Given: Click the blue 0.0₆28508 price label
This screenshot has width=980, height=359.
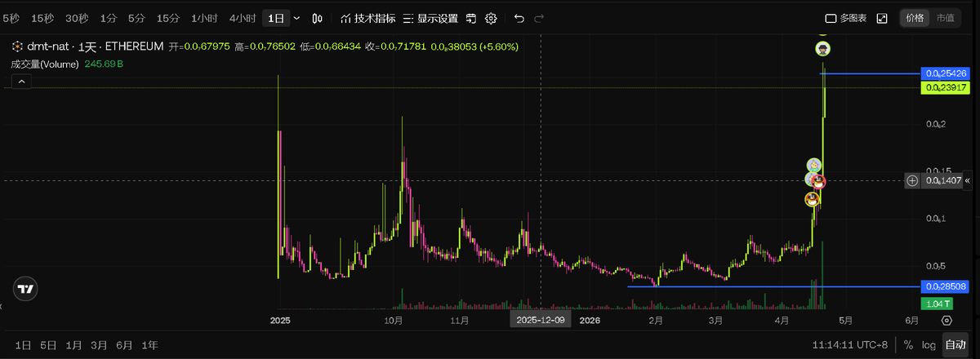Looking at the screenshot, I should point(946,286).
